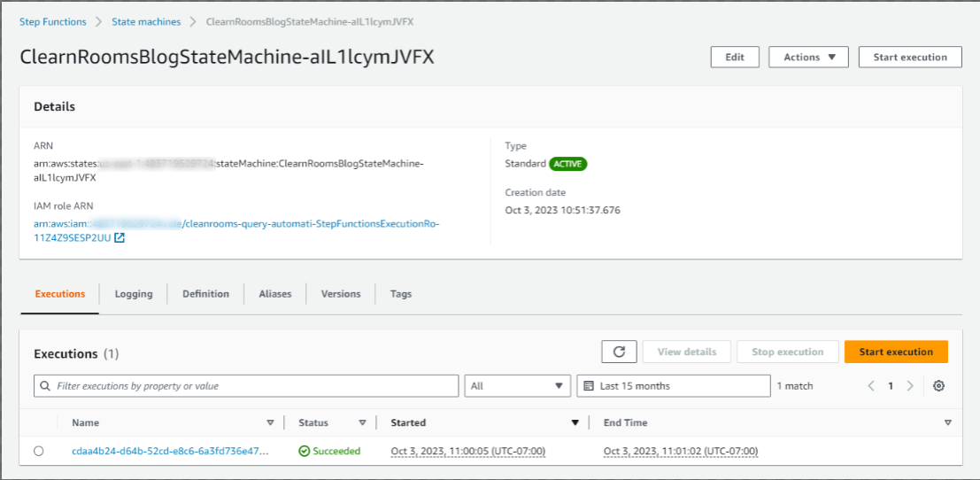This screenshot has height=480, width=980.
Task: Click the View details button
Action: (x=687, y=352)
